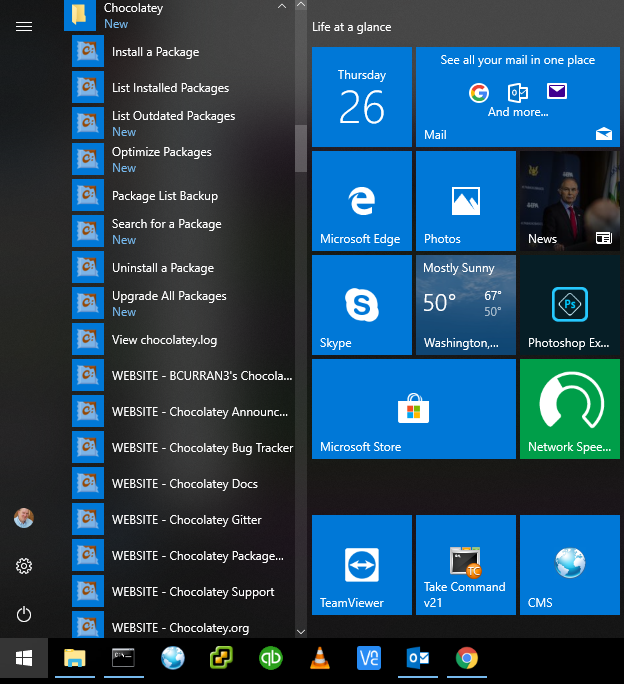Screen dimensions: 624x684
Task: Open the user account picture
Action: [24, 518]
